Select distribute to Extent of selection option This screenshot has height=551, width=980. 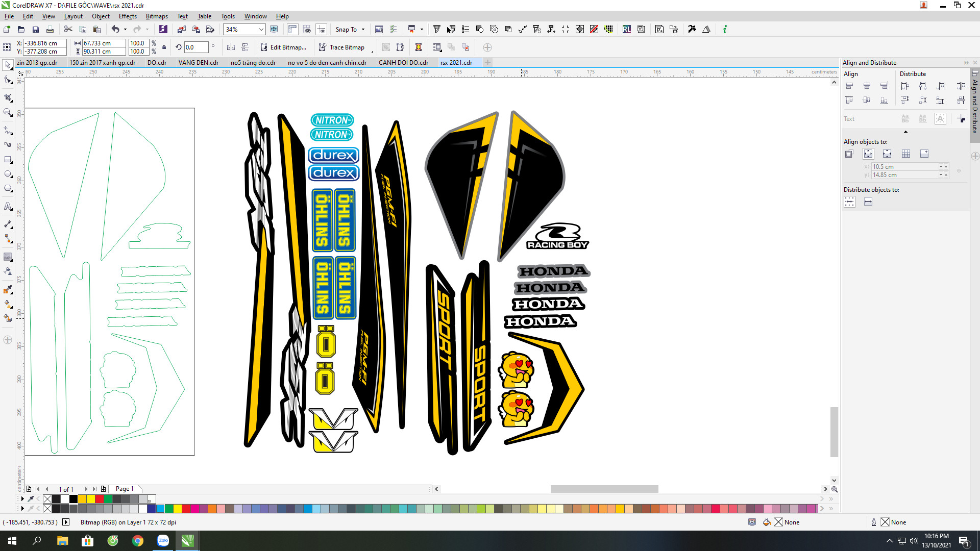(849, 202)
